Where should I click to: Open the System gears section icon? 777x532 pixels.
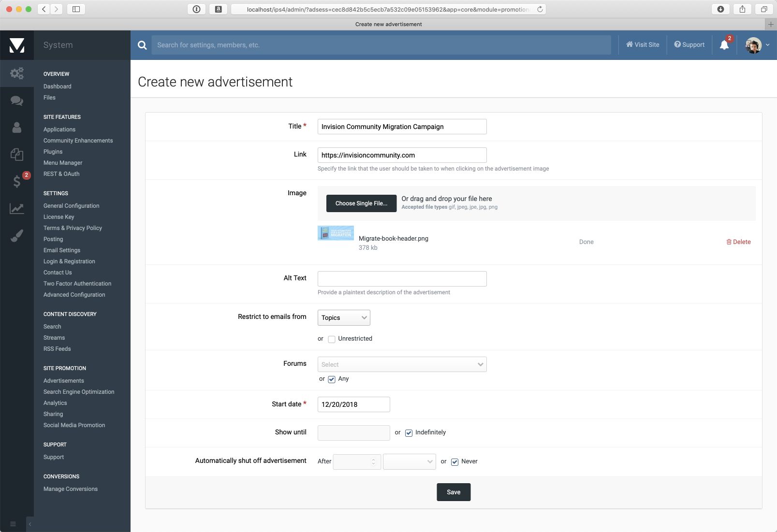(17, 73)
